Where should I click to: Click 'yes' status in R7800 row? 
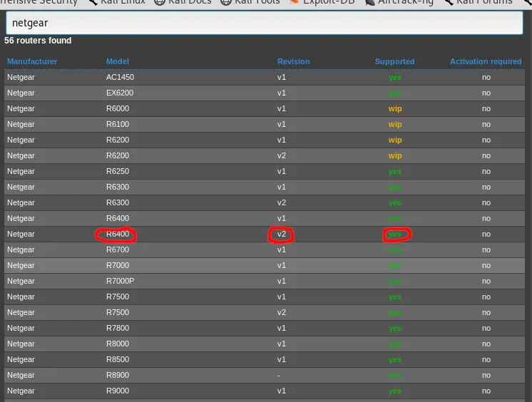(395, 328)
